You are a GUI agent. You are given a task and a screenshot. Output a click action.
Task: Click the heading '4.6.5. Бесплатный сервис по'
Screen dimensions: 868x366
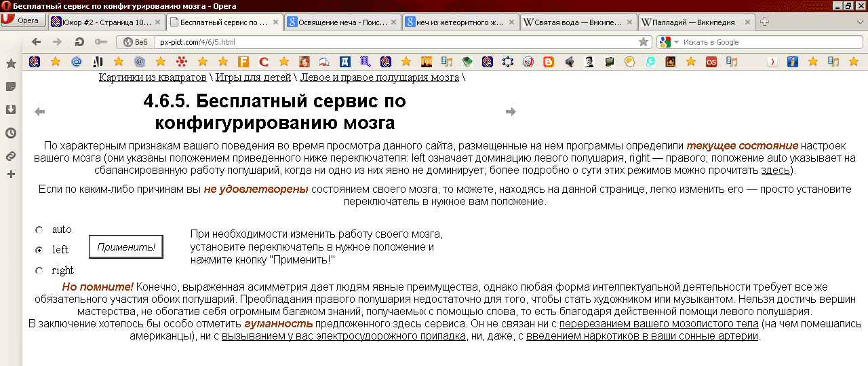coord(275,102)
